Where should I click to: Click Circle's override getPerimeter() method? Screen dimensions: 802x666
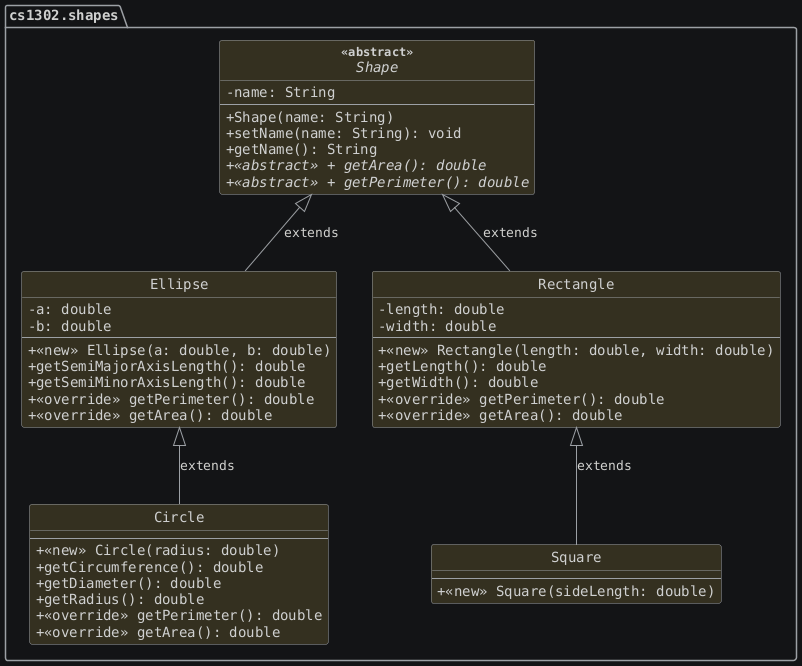pos(180,615)
